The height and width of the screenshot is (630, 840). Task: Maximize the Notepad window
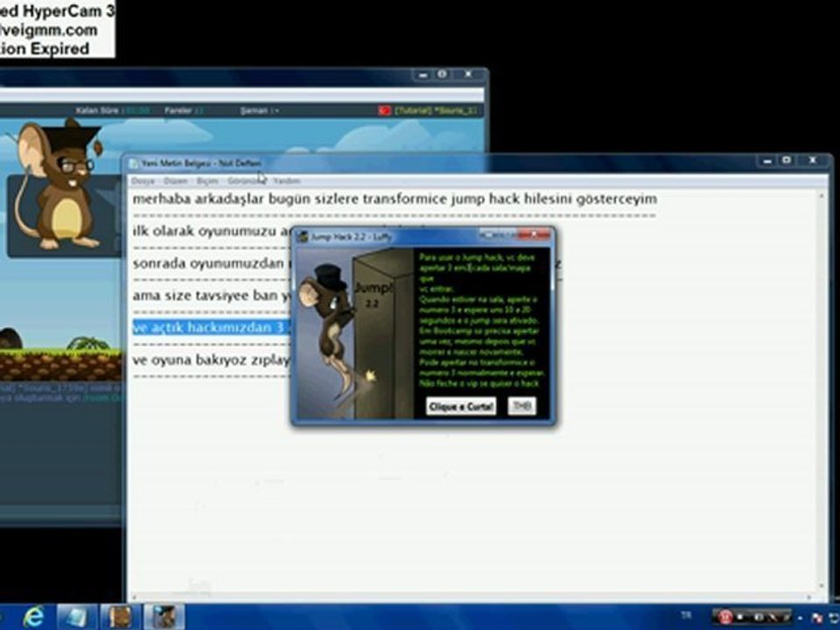click(787, 160)
